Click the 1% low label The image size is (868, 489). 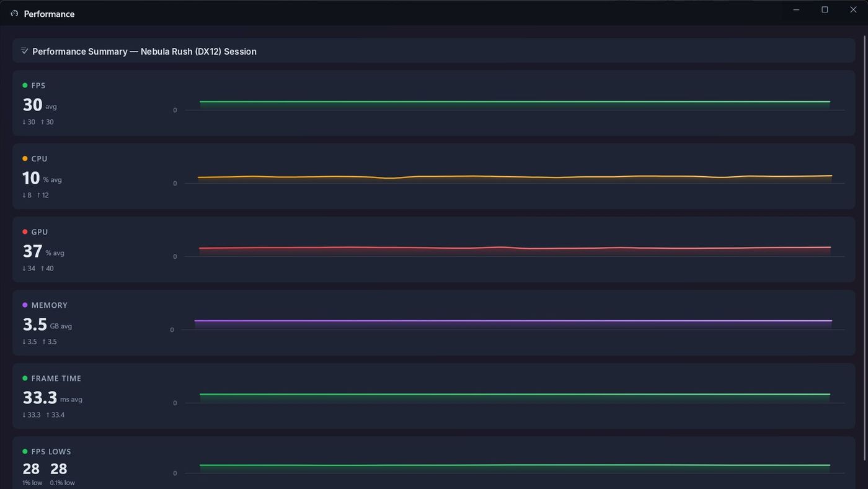point(32,483)
